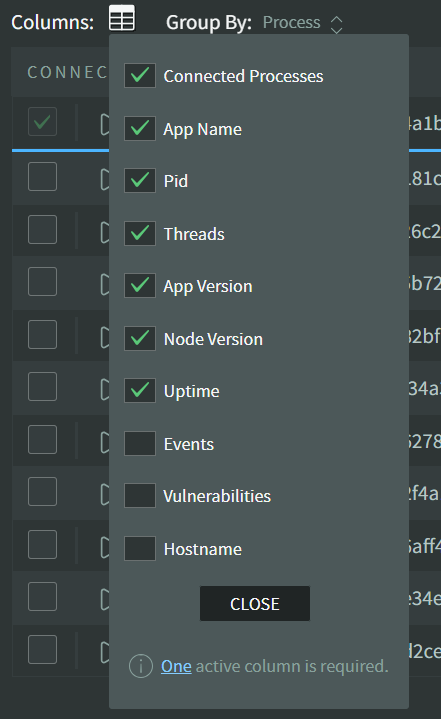
Task: Click the 'One' link in notice
Action: (176, 666)
